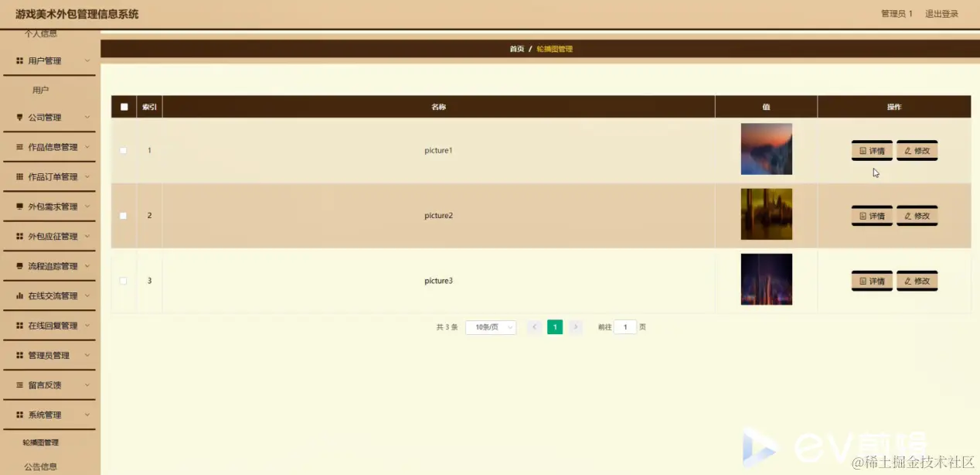
Task: Click 详情 button for picture3
Action: pos(872,281)
